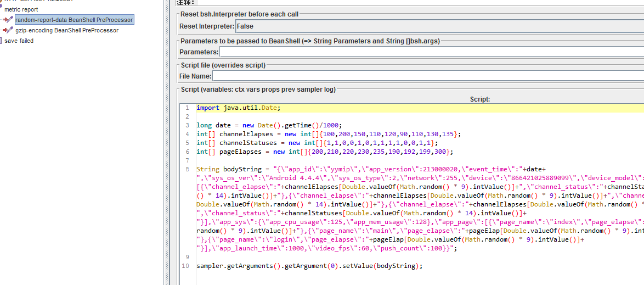Image resolution: width=644 pixels, height=285 pixels.
Task: Click the random-report-data PreProcessor pipette icon
Action: (x=8, y=20)
